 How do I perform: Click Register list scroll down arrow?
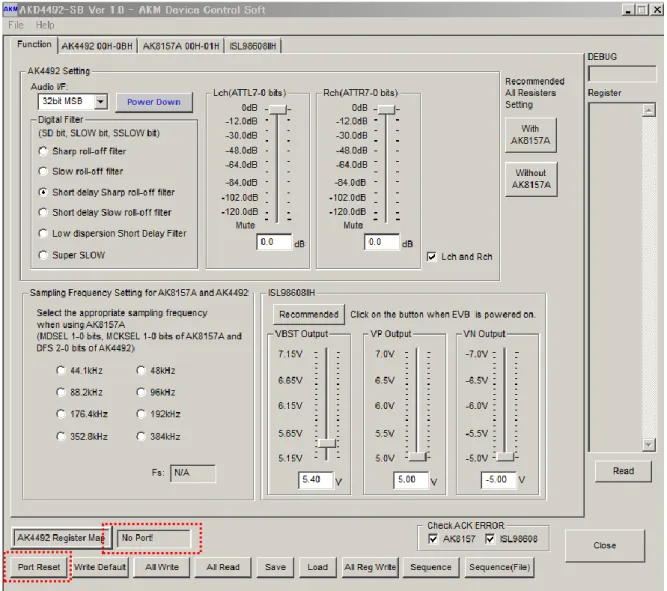click(x=648, y=445)
